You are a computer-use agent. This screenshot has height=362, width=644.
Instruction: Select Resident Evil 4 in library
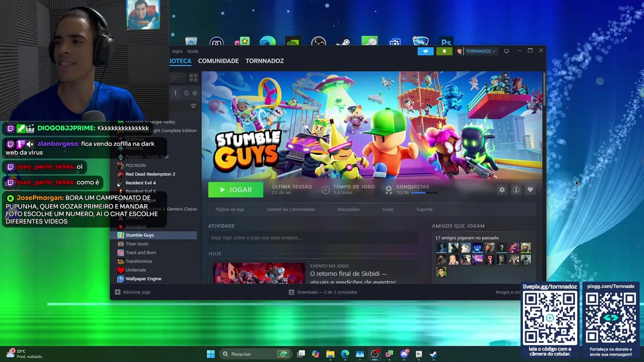point(140,183)
